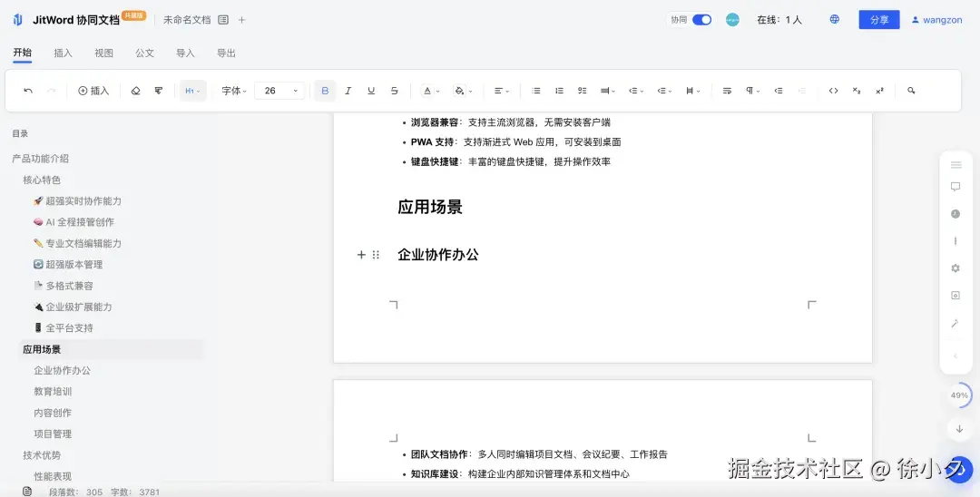The height and width of the screenshot is (497, 980).
Task: Undo the last edit
Action: click(x=28, y=91)
